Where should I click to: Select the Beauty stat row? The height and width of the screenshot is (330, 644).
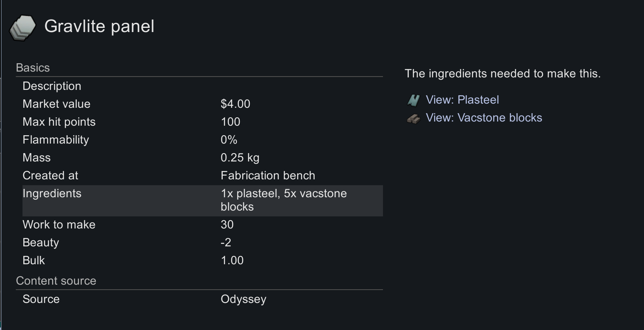point(202,243)
